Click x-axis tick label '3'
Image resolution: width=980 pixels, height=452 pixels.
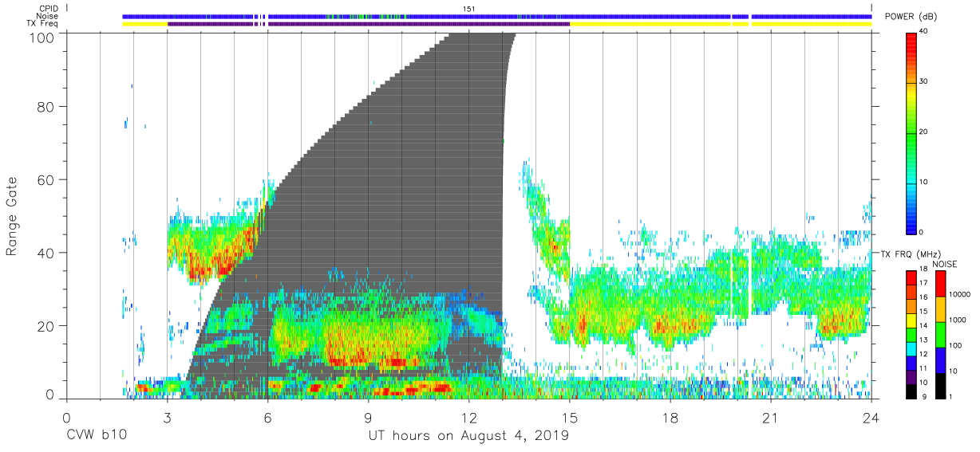(167, 418)
